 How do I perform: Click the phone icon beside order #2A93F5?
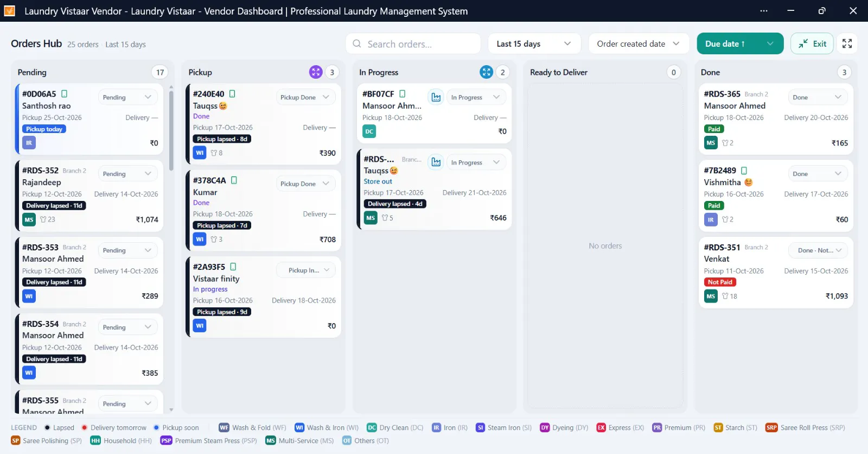click(x=233, y=267)
